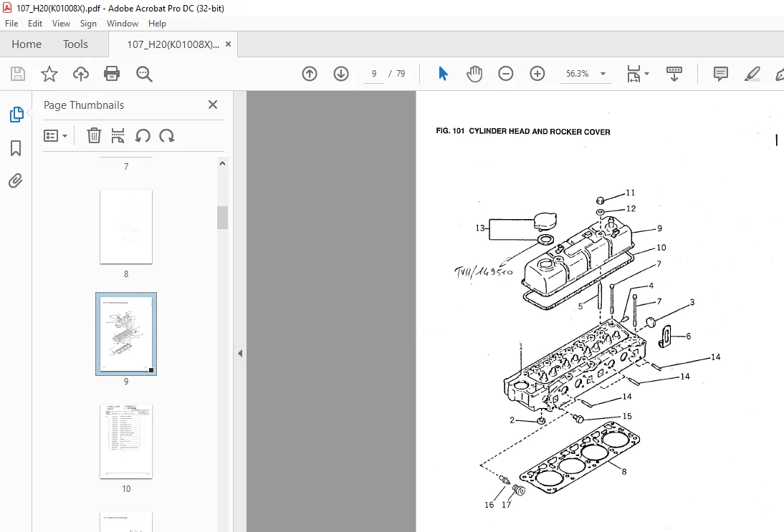Zoom out with minus button
Image resolution: width=784 pixels, height=532 pixels.
(505, 74)
